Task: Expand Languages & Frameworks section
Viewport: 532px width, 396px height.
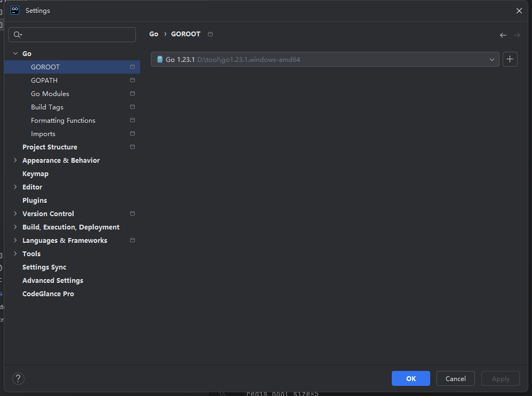Action: (x=15, y=241)
